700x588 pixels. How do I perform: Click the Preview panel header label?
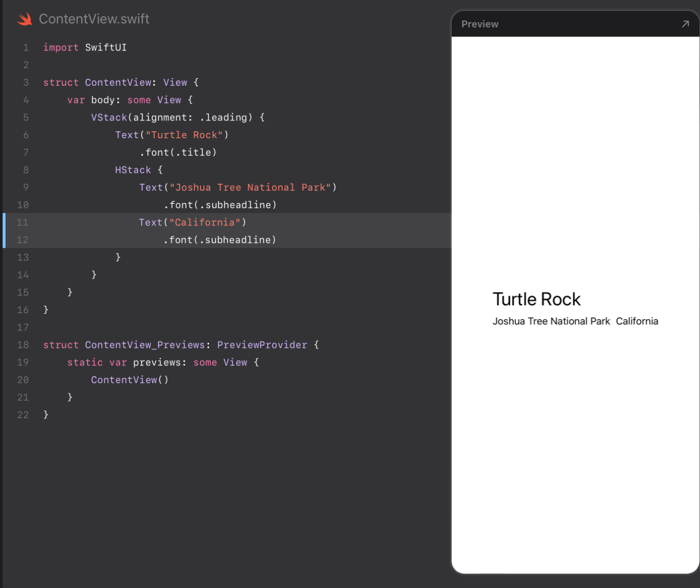(480, 24)
